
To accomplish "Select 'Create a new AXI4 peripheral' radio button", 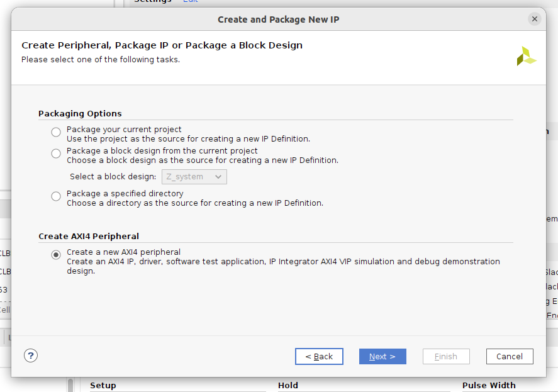I will (x=56, y=255).
